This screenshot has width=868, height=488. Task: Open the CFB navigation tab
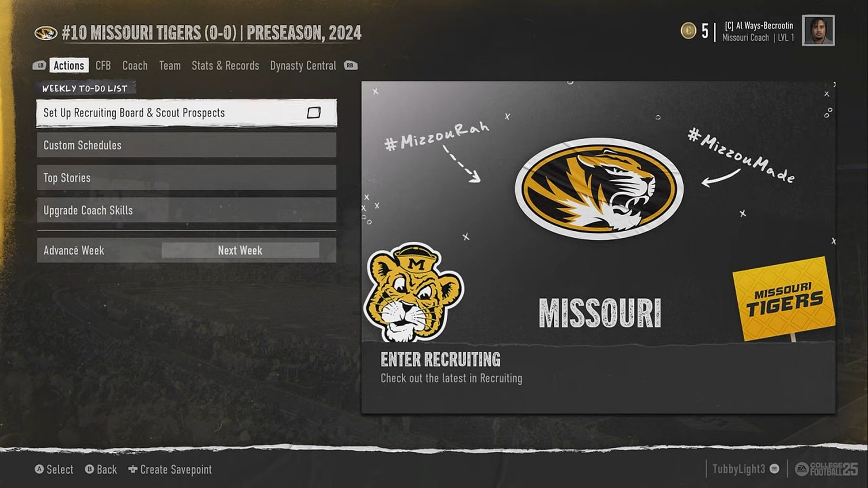pyautogui.click(x=103, y=66)
